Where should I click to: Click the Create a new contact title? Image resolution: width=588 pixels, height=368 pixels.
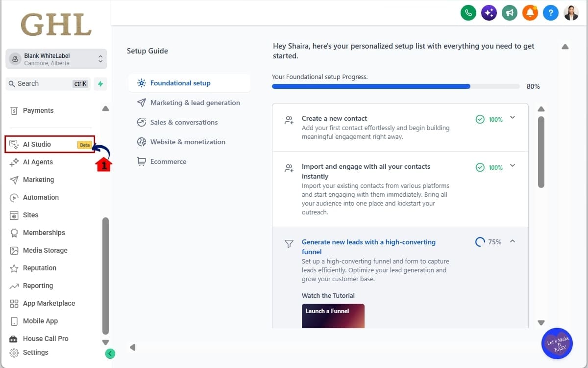334,118
